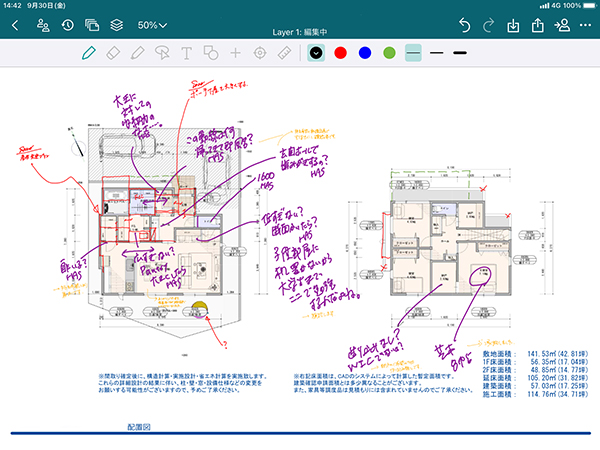The image size is (600, 450).
Task: Undo the last stroke
Action: click(x=464, y=24)
